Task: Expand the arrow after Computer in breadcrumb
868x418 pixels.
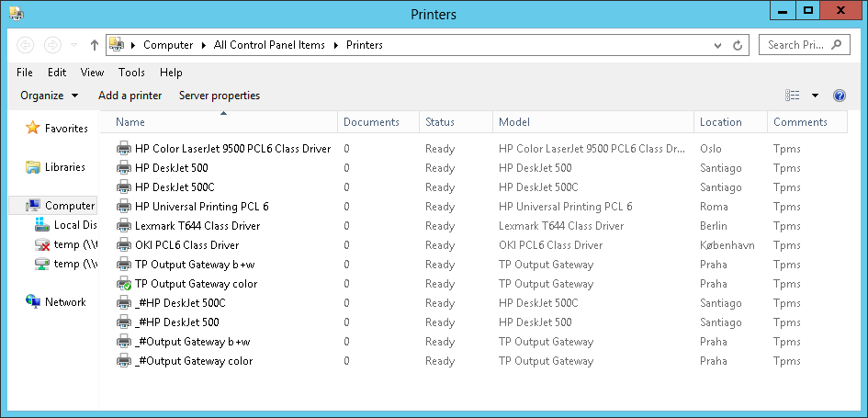Action: click(x=203, y=45)
